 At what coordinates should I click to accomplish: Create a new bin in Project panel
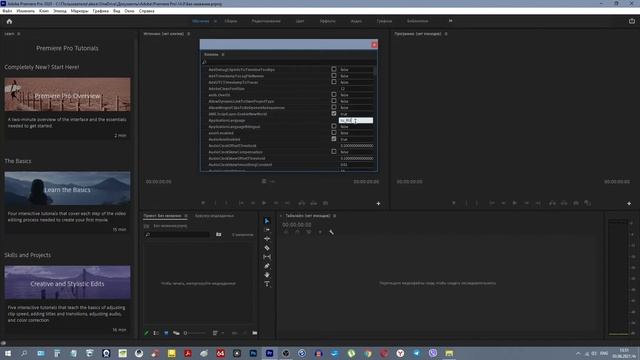(x=255, y=333)
